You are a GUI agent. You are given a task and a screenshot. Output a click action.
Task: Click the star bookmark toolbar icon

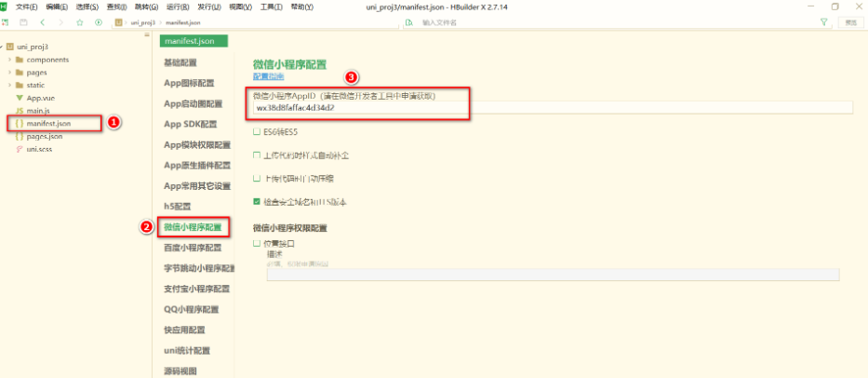80,22
